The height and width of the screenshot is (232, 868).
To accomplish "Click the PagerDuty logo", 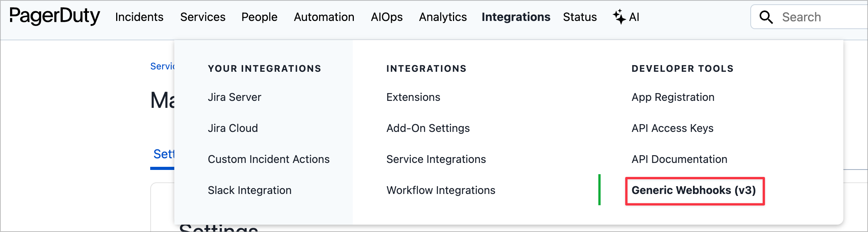I will (x=55, y=16).
